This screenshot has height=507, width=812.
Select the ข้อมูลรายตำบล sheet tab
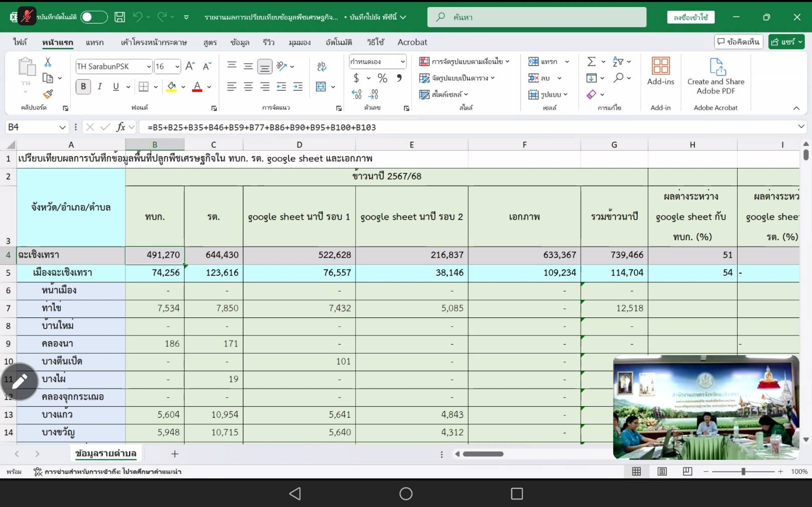pyautogui.click(x=105, y=453)
